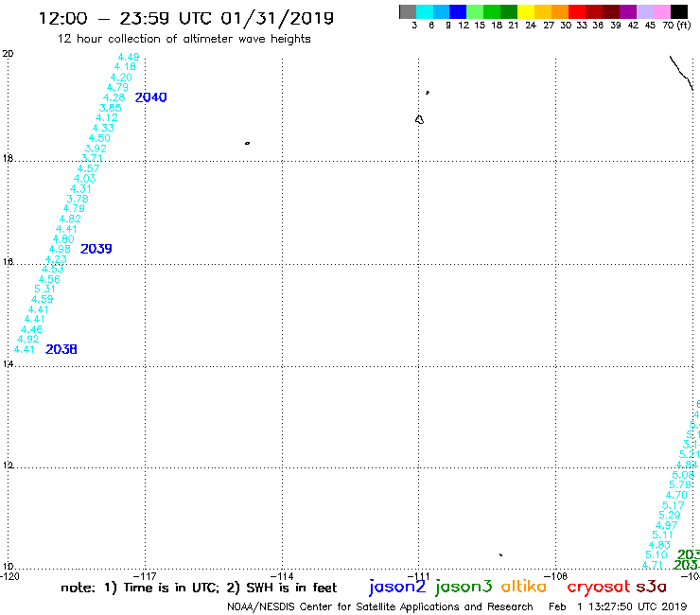Select the yellow legend swatch

coord(526,11)
